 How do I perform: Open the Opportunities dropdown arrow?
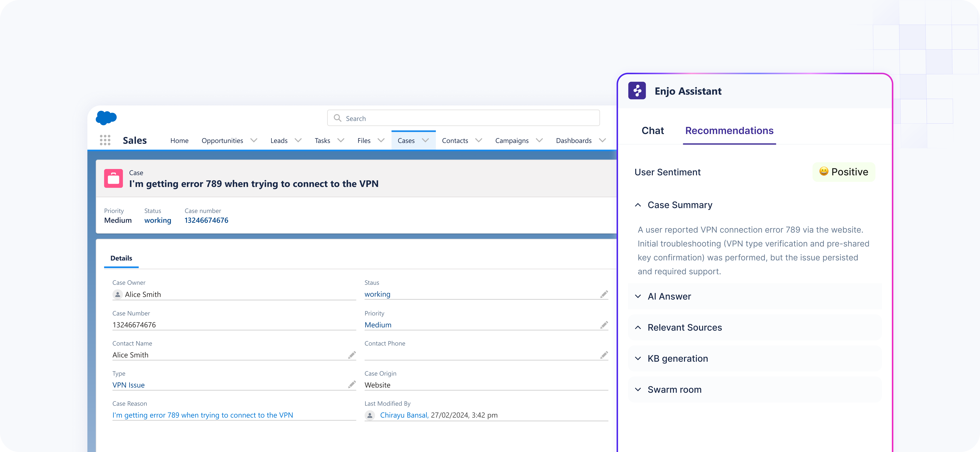click(x=254, y=141)
